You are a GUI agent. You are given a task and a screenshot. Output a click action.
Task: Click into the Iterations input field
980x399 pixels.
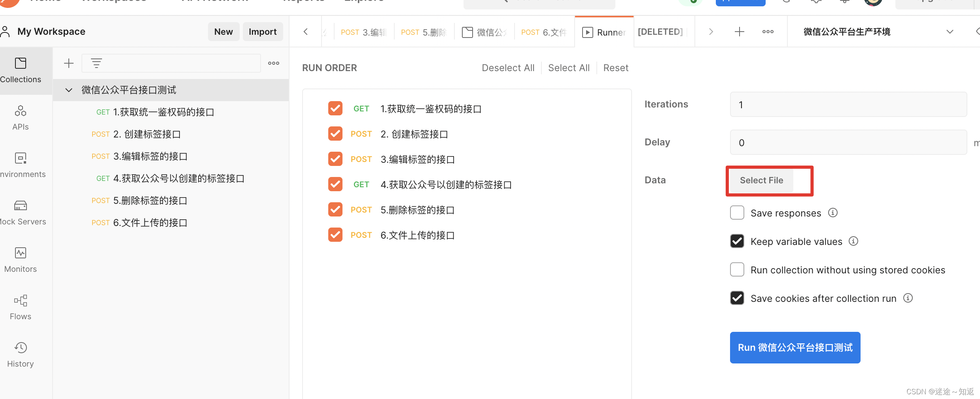tap(848, 104)
